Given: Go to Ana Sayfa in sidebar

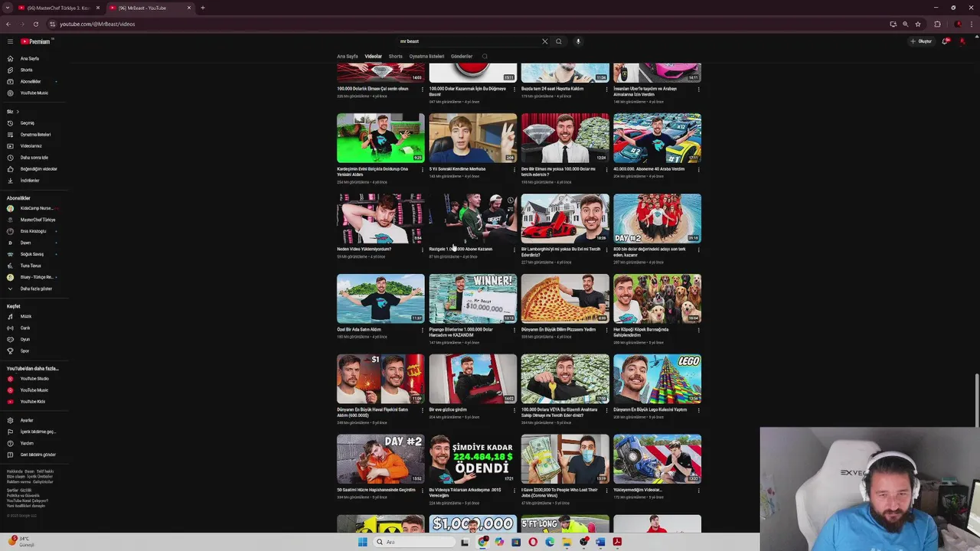Looking at the screenshot, I should tap(31, 58).
